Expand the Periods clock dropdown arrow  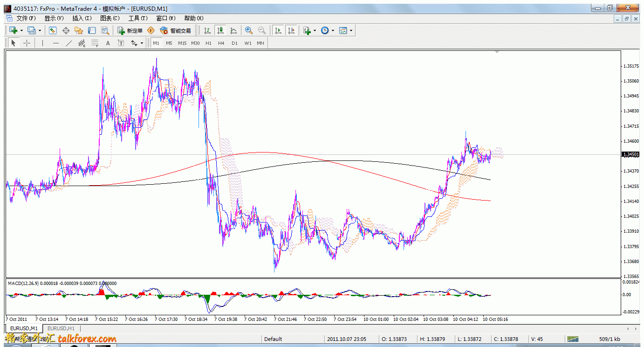[x=333, y=30]
